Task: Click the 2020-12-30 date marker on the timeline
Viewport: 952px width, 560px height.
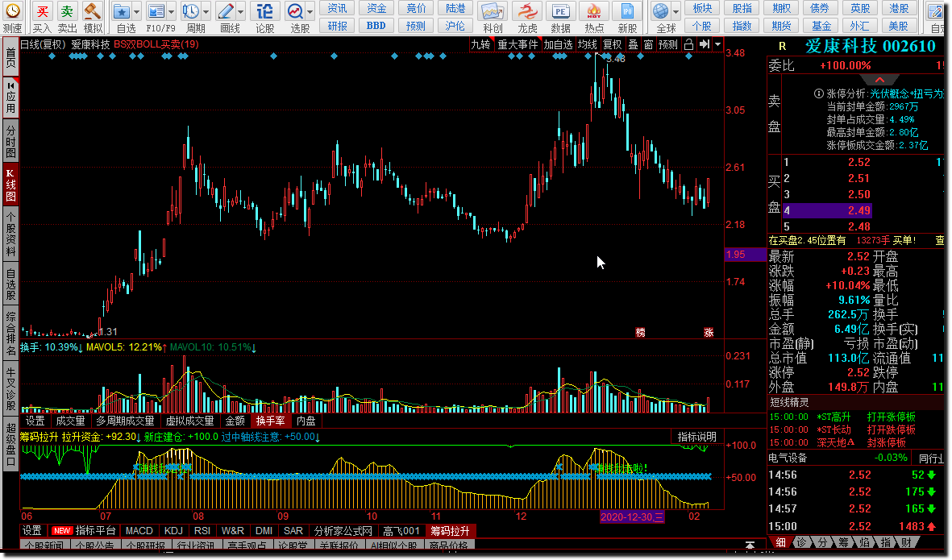Action: (632, 517)
